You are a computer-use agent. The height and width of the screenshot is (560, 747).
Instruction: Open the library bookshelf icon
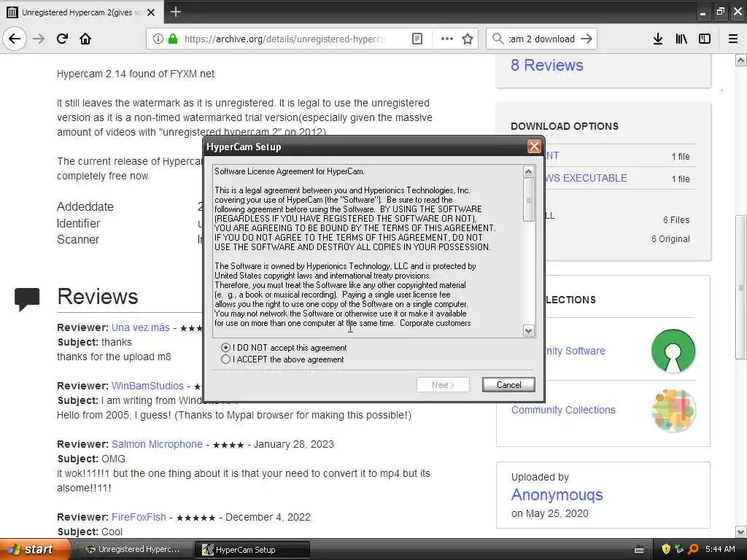coord(681,39)
